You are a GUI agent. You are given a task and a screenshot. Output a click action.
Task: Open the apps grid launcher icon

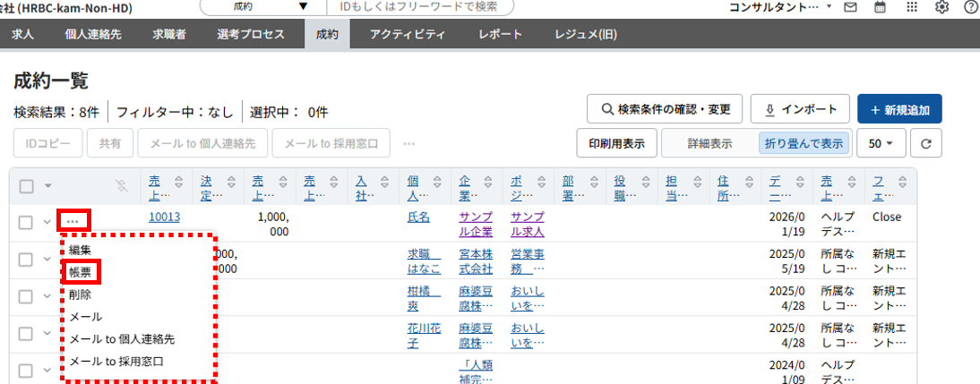(x=912, y=7)
